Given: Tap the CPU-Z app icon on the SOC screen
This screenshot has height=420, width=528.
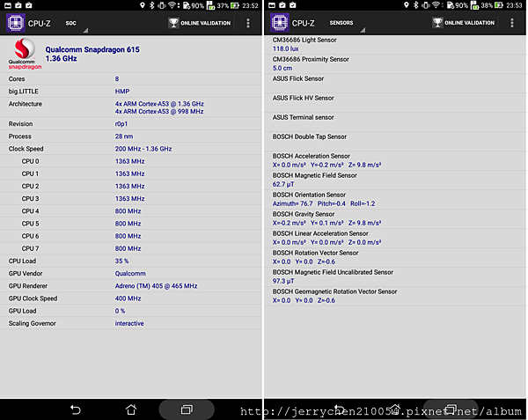Looking at the screenshot, I should coord(16,23).
